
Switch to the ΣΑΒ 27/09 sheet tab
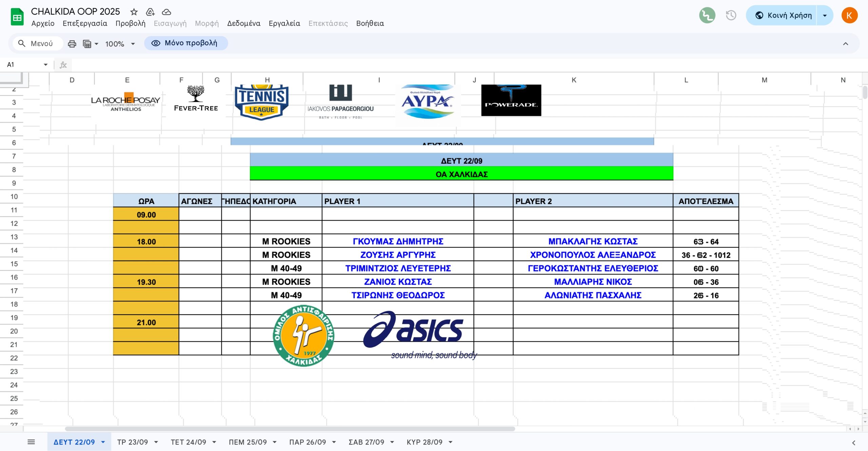[x=367, y=442]
